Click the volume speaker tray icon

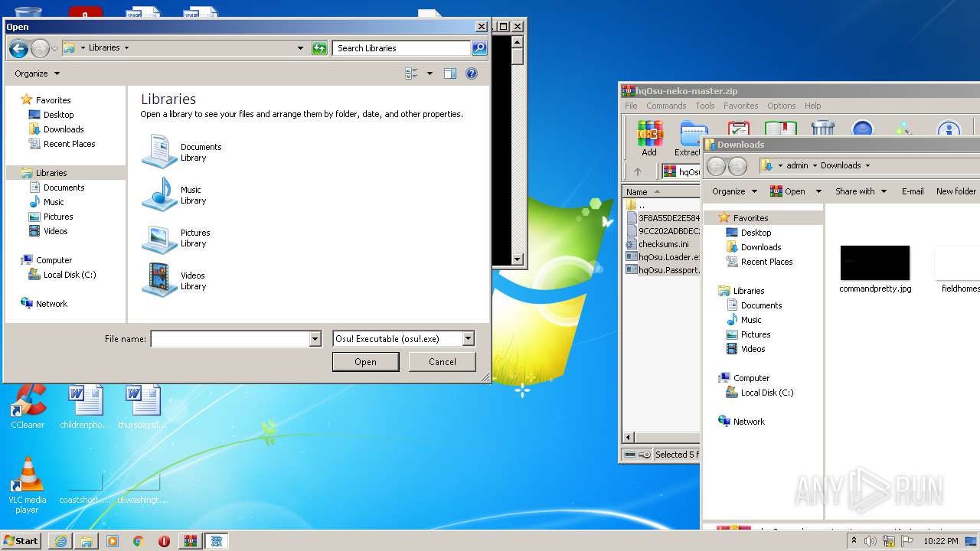871,541
